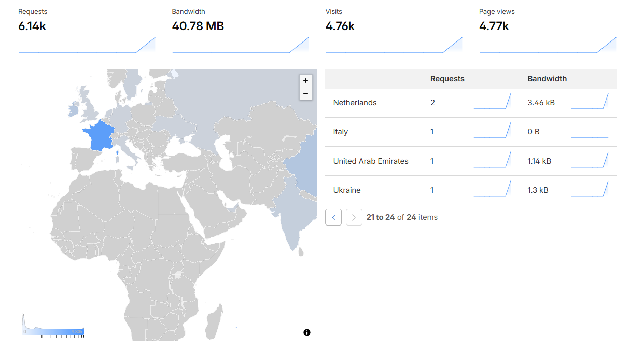The height and width of the screenshot is (351, 644).
Task: Click Ukraine bandwidth value 1.3 kB
Action: [538, 190]
